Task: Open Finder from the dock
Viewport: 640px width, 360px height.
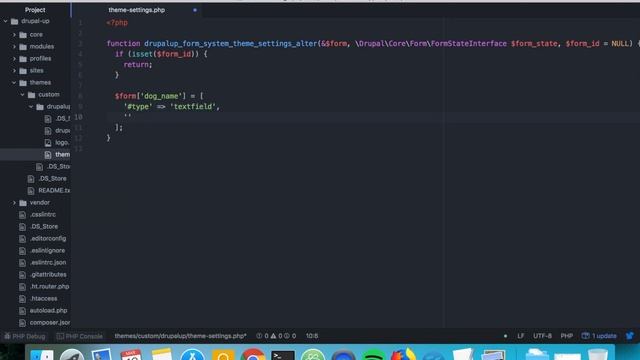Action: pyautogui.click(x=42, y=355)
